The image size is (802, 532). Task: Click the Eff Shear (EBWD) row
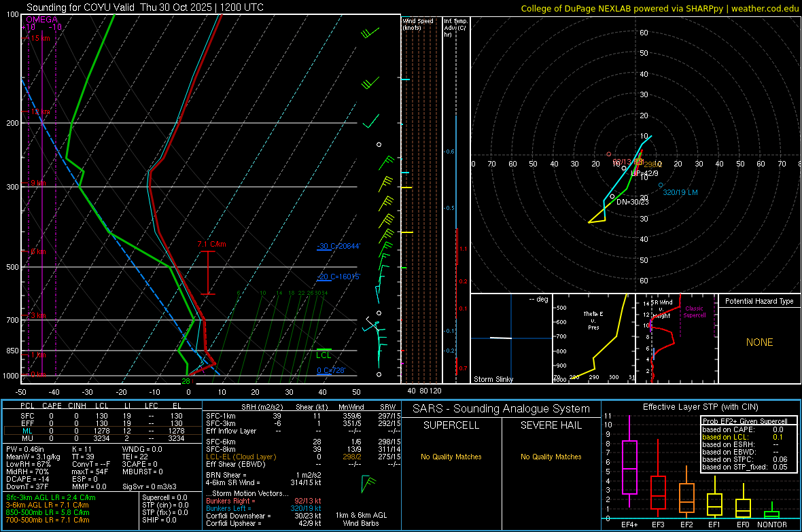tap(303, 464)
